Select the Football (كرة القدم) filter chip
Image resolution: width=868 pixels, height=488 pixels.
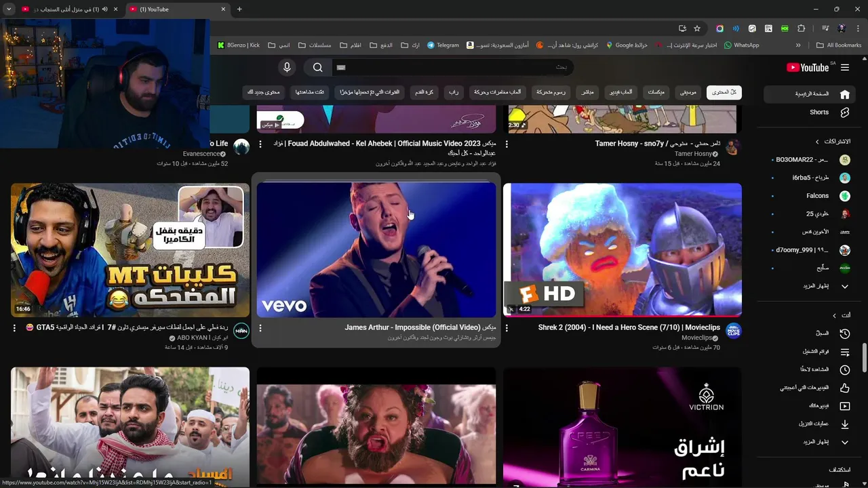pyautogui.click(x=424, y=92)
